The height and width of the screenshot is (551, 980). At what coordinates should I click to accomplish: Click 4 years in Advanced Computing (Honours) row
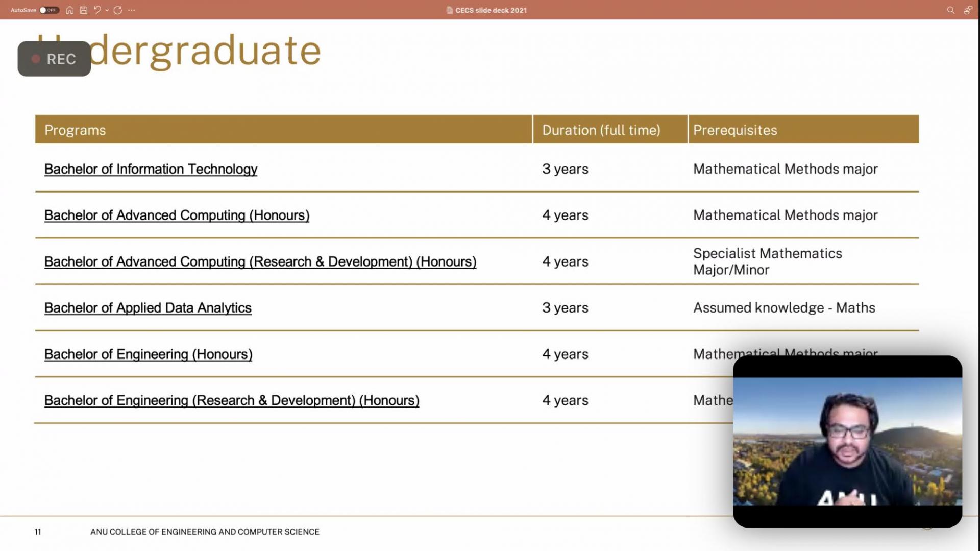[565, 215]
